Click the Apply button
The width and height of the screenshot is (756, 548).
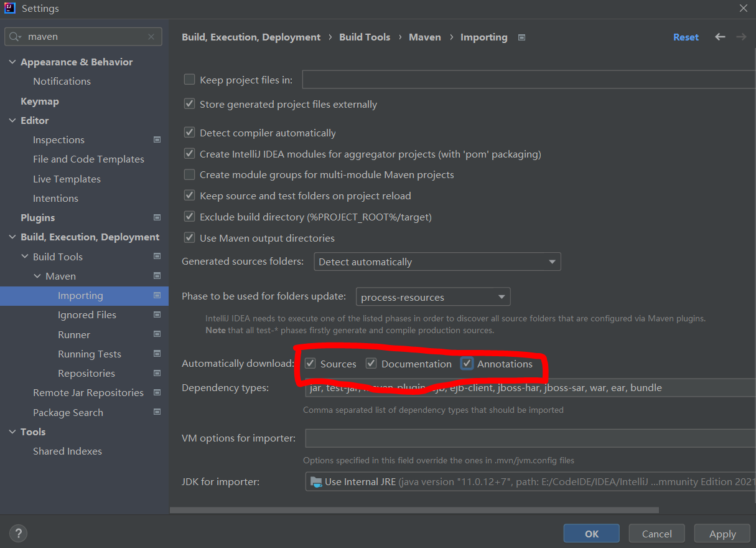[722, 534]
